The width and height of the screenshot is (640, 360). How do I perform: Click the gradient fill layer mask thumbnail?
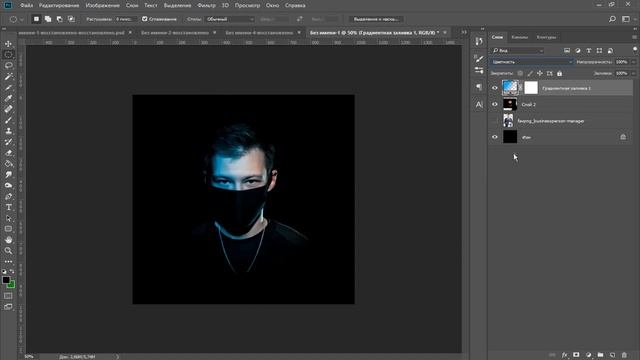coord(531,88)
